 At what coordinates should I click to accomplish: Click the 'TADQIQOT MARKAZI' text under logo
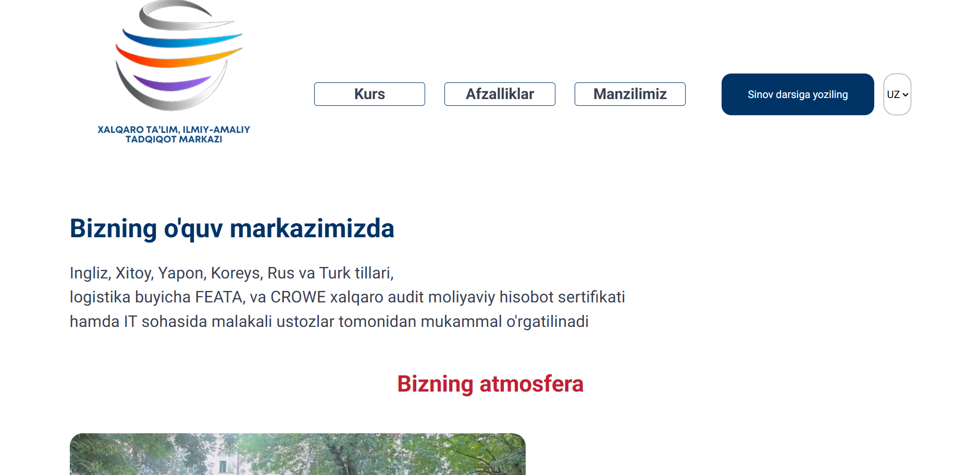click(173, 140)
